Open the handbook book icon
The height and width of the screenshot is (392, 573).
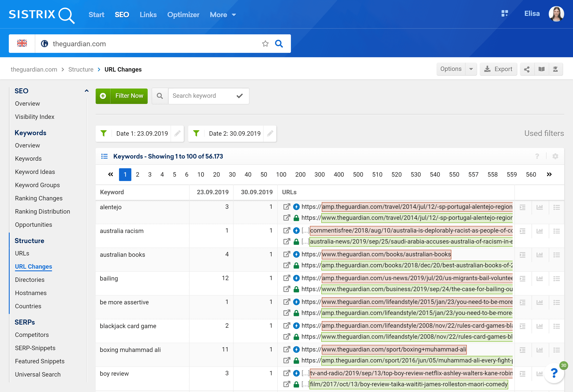tap(541, 69)
